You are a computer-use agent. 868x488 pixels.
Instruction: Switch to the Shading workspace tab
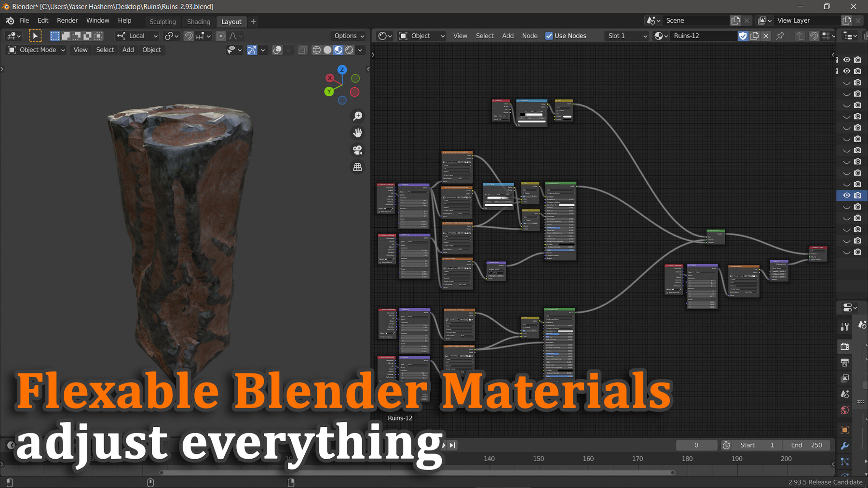coord(199,22)
